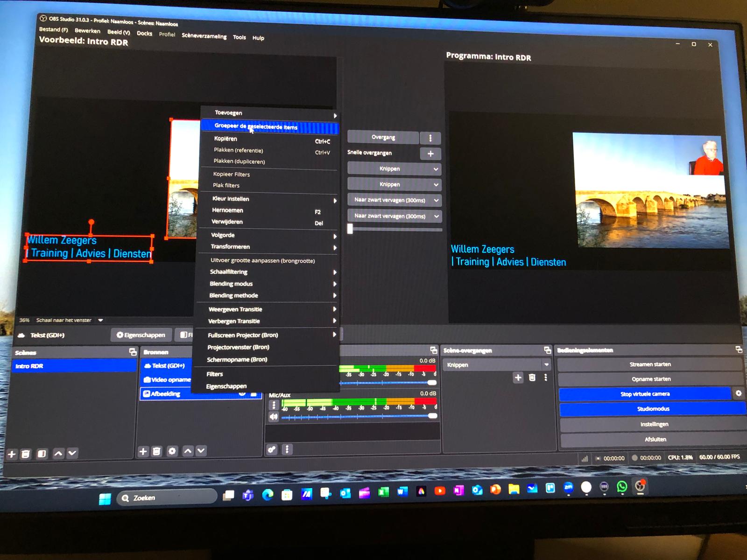Image resolution: width=747 pixels, height=560 pixels.
Task: Open first Knippen quick transition dropdown
Action: [x=395, y=169]
